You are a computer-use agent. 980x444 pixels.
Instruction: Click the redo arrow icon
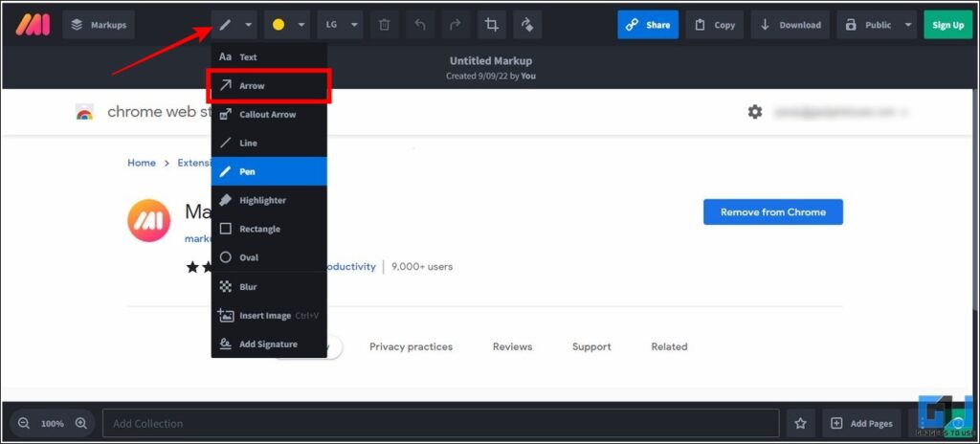(x=455, y=25)
